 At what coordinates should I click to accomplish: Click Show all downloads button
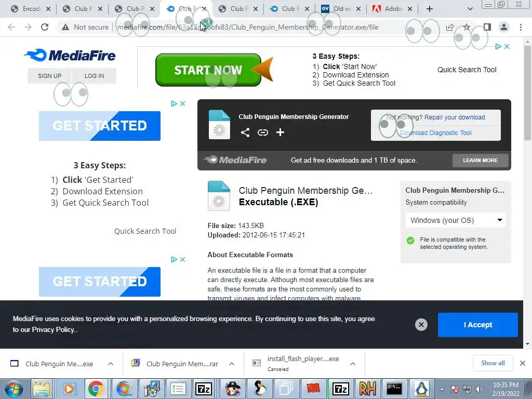pyautogui.click(x=493, y=363)
